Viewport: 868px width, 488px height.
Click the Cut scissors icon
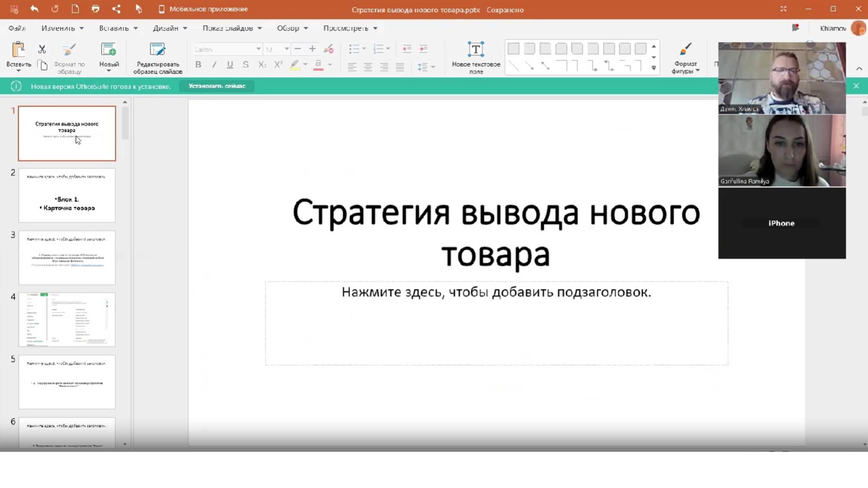42,49
